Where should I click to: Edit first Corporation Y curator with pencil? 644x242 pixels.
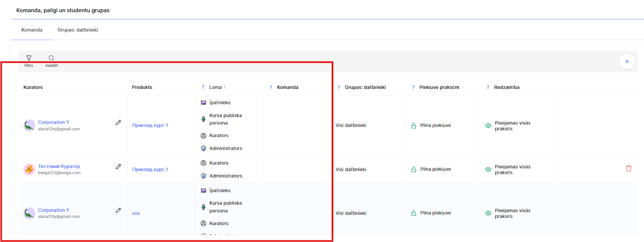[x=118, y=122]
